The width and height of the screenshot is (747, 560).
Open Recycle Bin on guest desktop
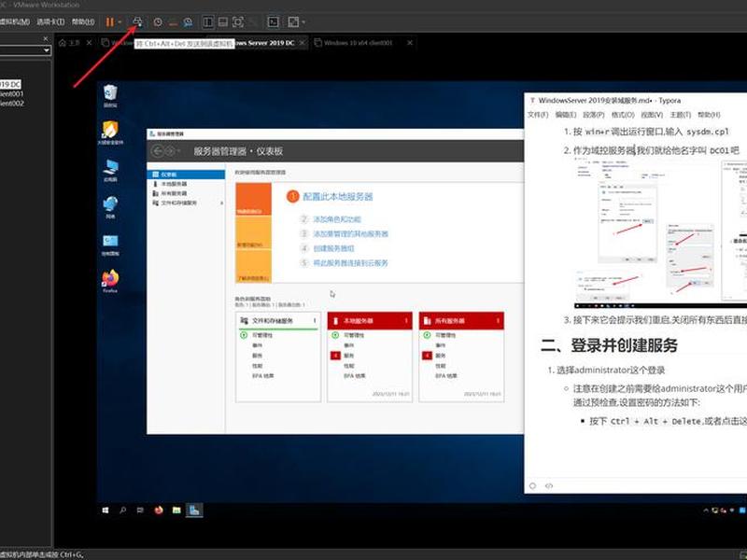[110, 96]
